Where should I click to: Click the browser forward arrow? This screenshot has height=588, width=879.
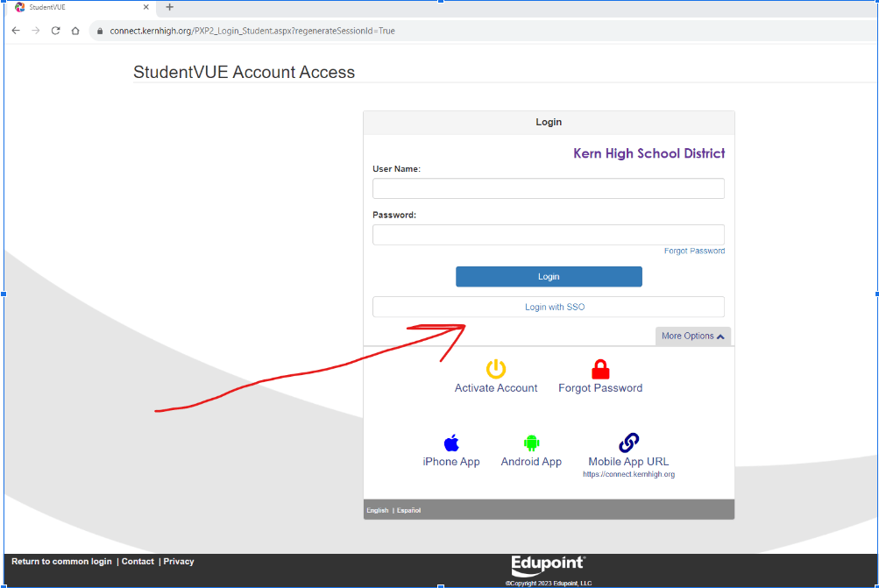pos(35,31)
